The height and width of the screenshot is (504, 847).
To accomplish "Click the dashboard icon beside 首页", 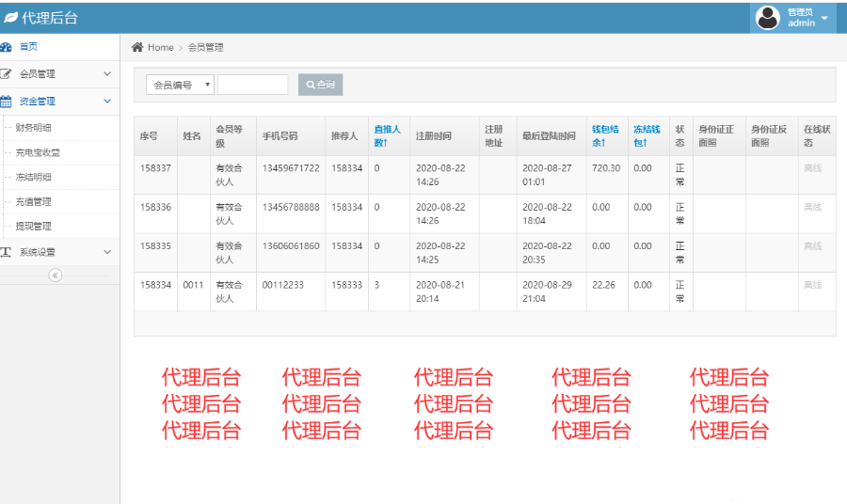I will click(6, 47).
